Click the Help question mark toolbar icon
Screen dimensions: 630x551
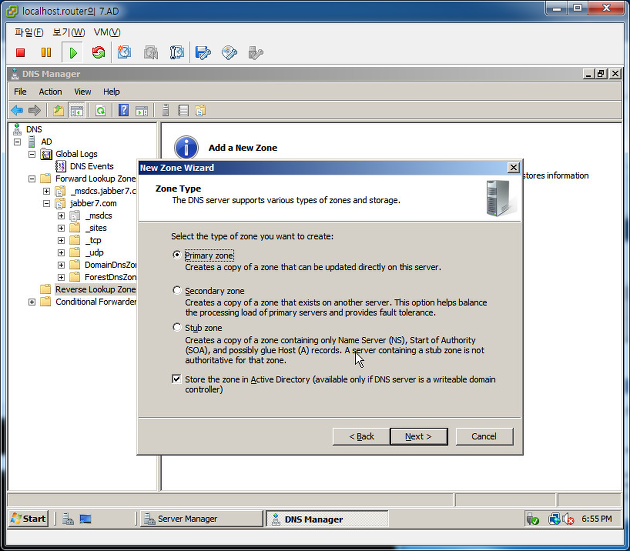[124, 110]
